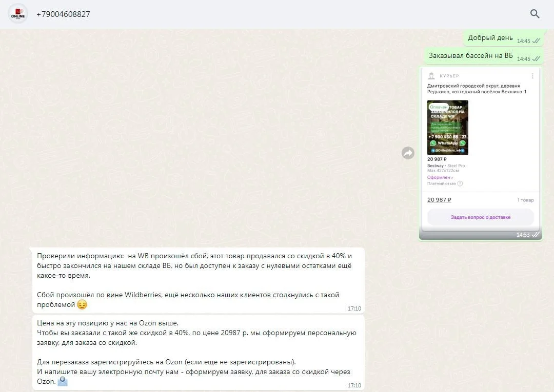
Task: Click the three-dot menu in order card
Action: pyautogui.click(x=532, y=76)
